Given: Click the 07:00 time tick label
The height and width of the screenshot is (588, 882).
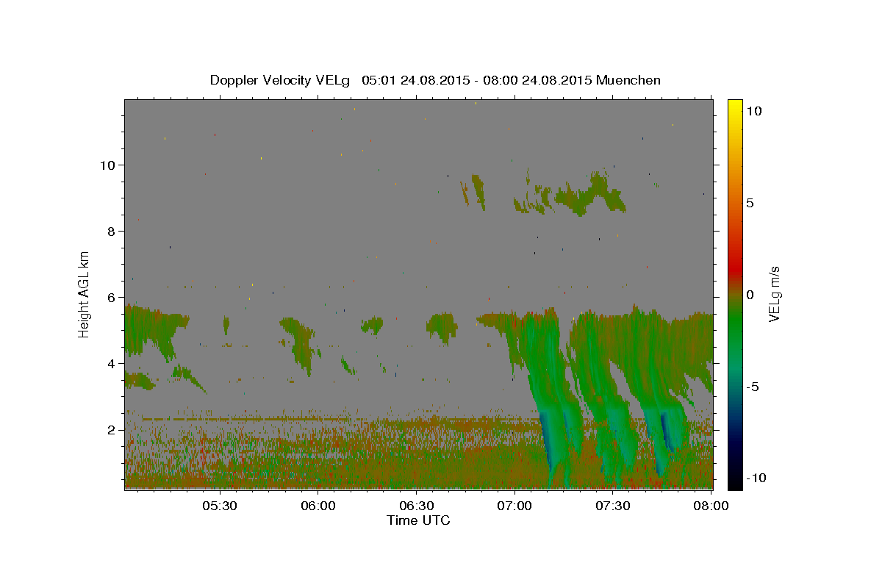Looking at the screenshot, I should pos(514,506).
